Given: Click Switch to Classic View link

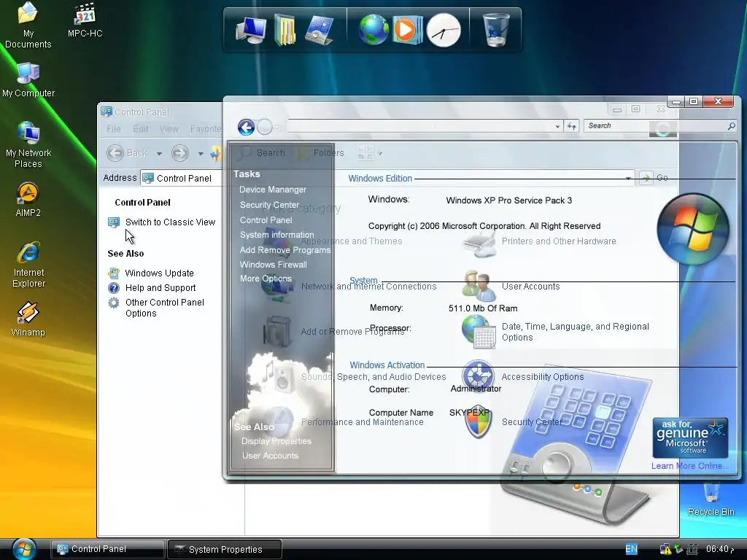Looking at the screenshot, I should (x=170, y=222).
